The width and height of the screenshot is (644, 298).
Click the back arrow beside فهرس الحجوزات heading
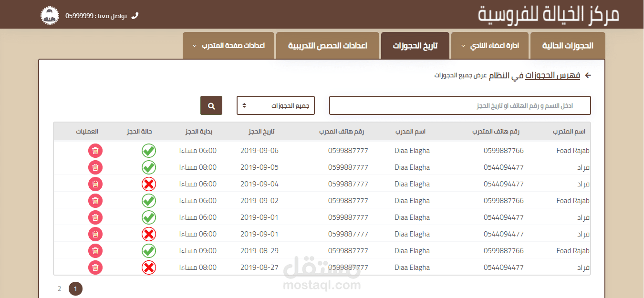[588, 75]
